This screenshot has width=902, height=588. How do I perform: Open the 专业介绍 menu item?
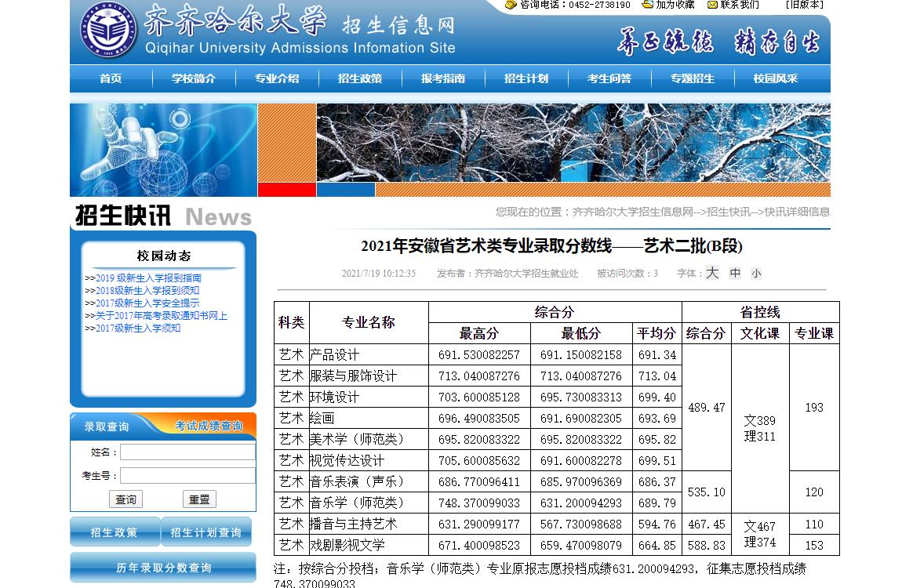[277, 78]
